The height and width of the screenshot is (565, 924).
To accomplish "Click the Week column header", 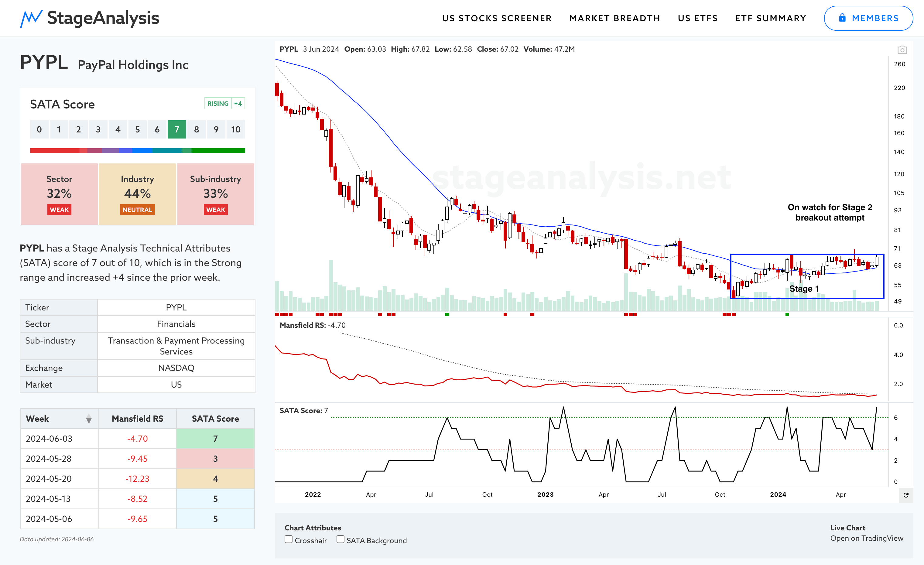I will (59, 419).
